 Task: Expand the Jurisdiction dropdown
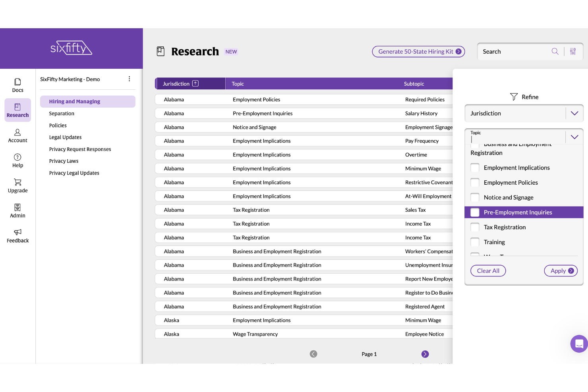click(x=574, y=113)
